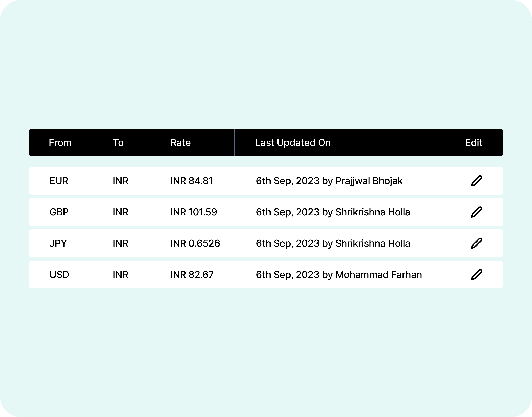
Task: Click the INR 0.6526 rate value
Action: (195, 243)
